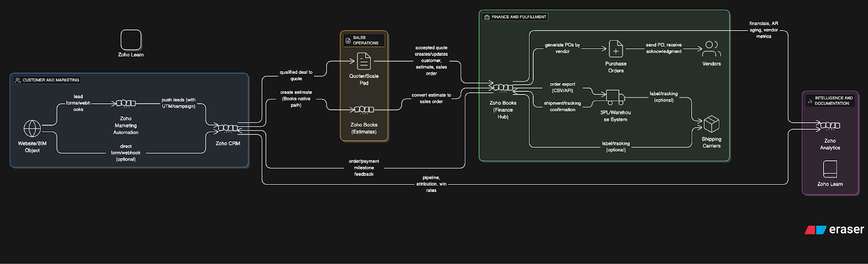The image size is (868, 264).
Task: Select the FINANCE AND FULFILLMENT group title
Action: pyautogui.click(x=519, y=17)
